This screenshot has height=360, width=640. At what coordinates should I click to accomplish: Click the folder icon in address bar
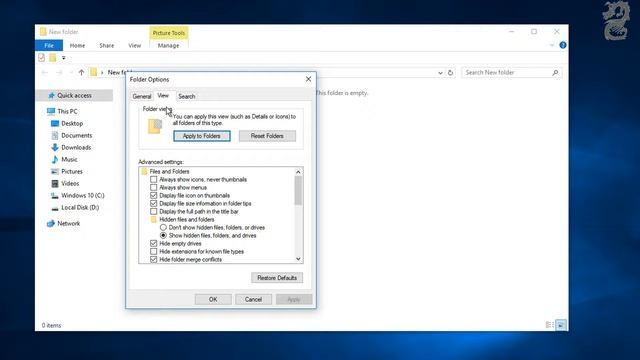tap(93, 73)
